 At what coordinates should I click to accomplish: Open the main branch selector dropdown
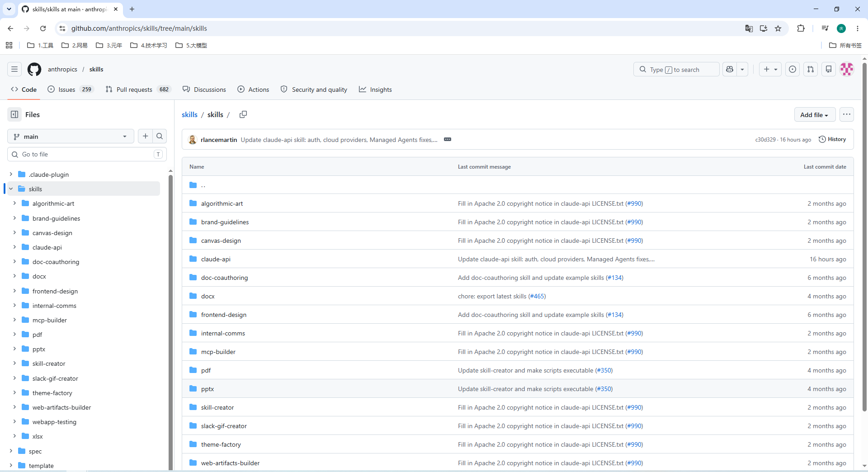pos(71,136)
